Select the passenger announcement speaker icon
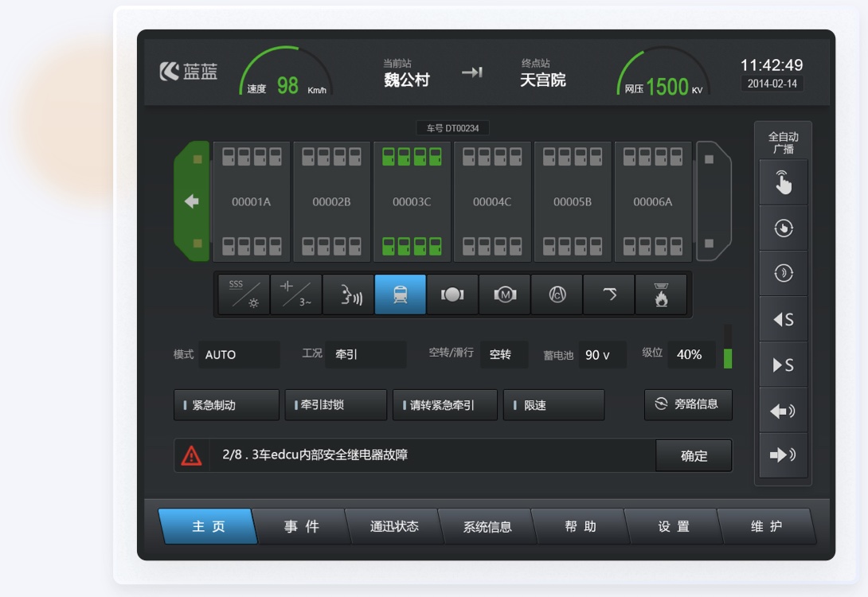 [x=349, y=295]
